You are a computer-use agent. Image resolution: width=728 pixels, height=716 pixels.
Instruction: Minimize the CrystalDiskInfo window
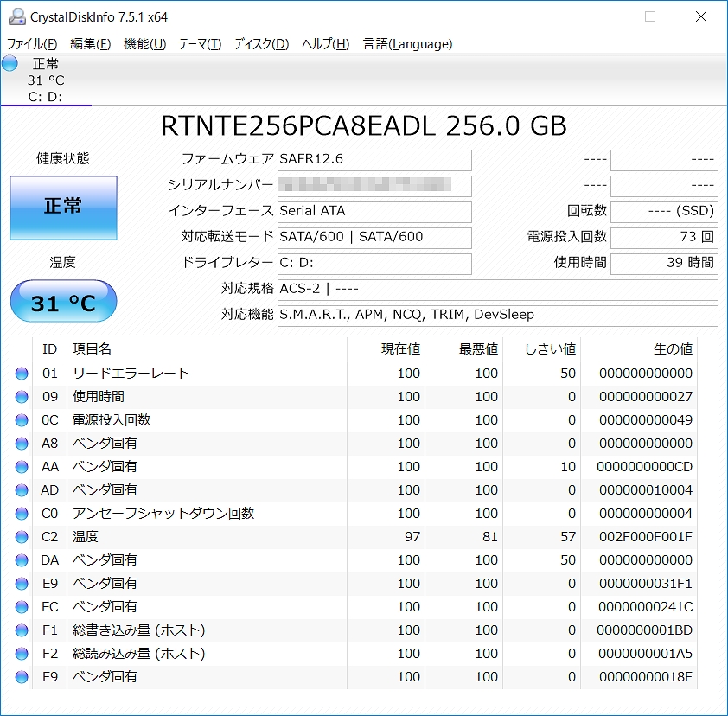[x=600, y=16]
